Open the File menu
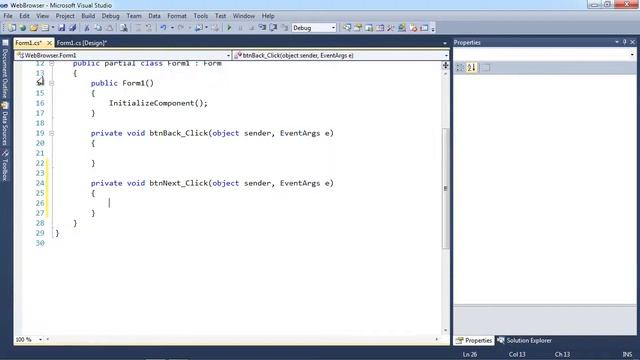 tap(8, 16)
